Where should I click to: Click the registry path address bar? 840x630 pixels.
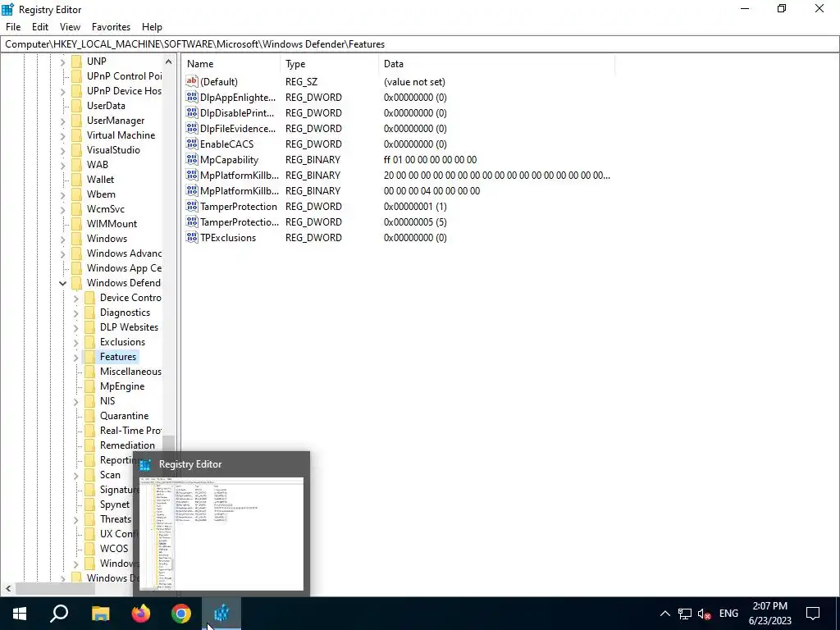pos(420,44)
